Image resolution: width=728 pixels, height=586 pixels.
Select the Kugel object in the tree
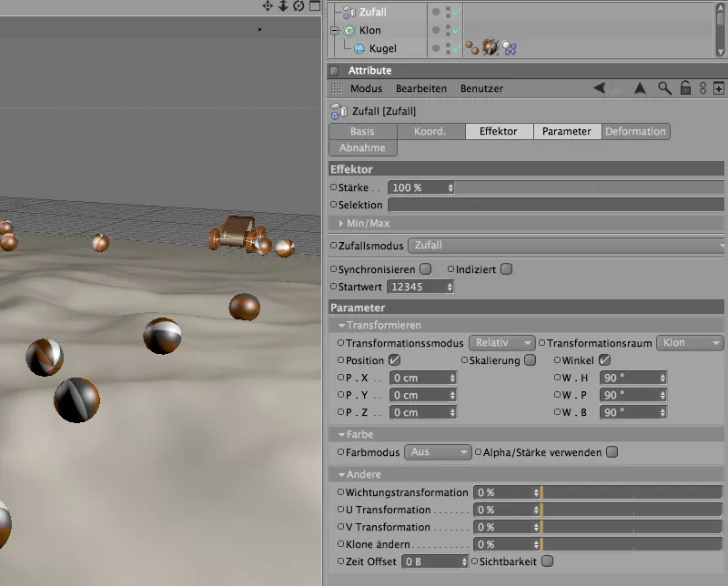(x=382, y=47)
